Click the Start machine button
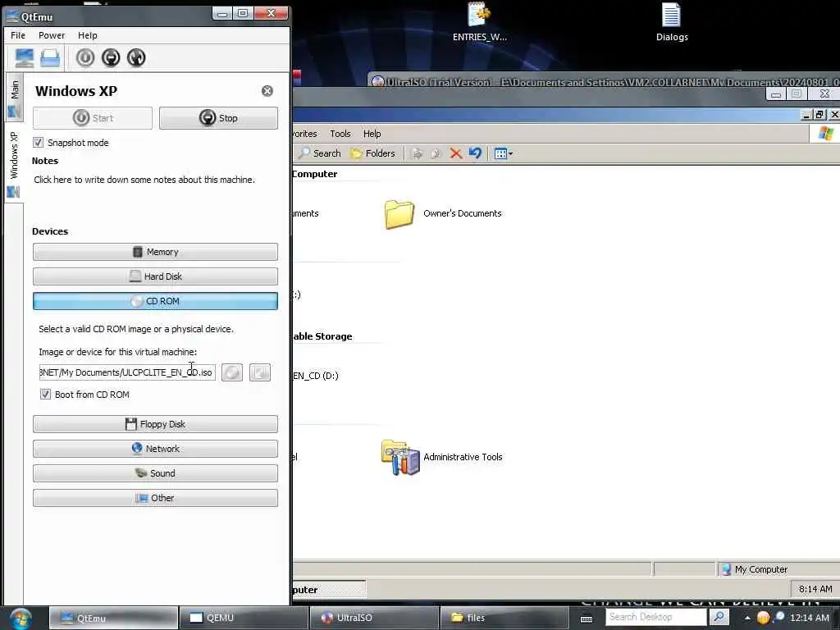840x630 pixels. [x=92, y=118]
